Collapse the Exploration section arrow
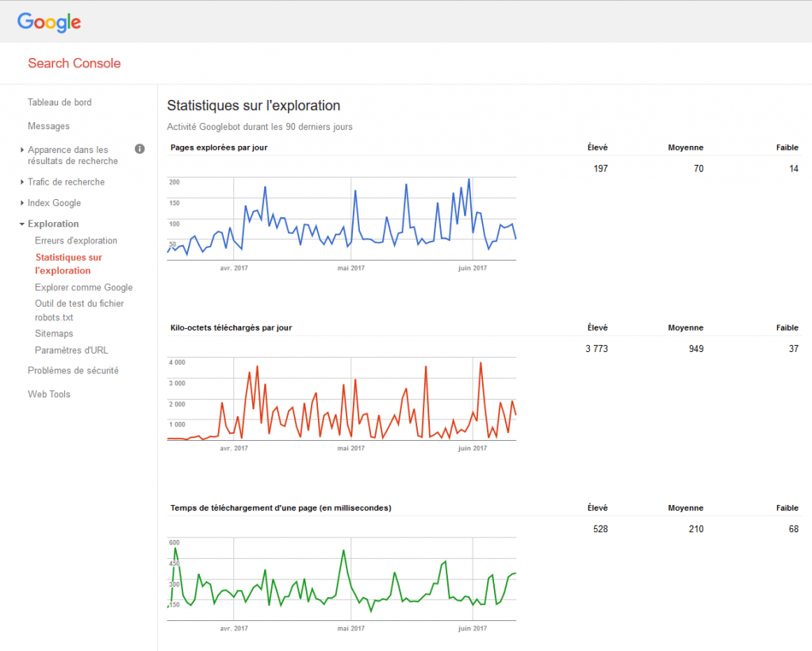812x651 pixels. [x=21, y=224]
